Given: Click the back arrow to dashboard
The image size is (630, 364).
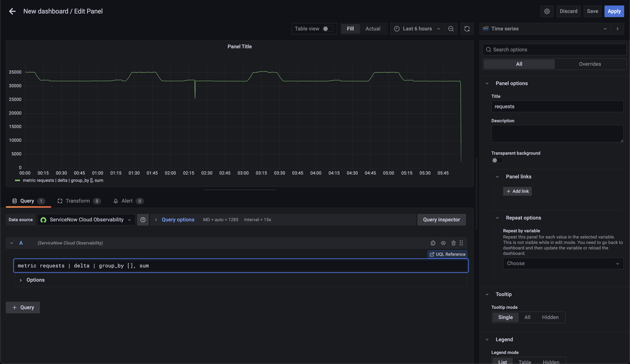Looking at the screenshot, I should tap(12, 11).
